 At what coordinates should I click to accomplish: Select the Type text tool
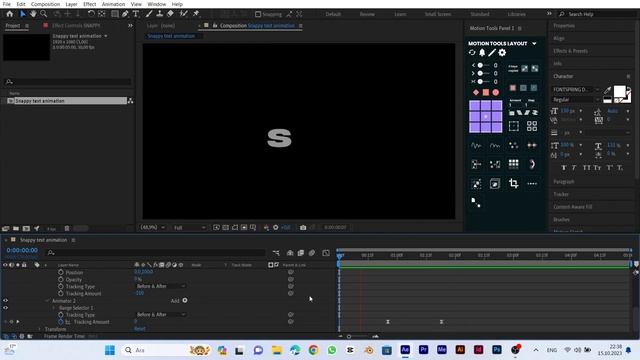click(x=136, y=14)
